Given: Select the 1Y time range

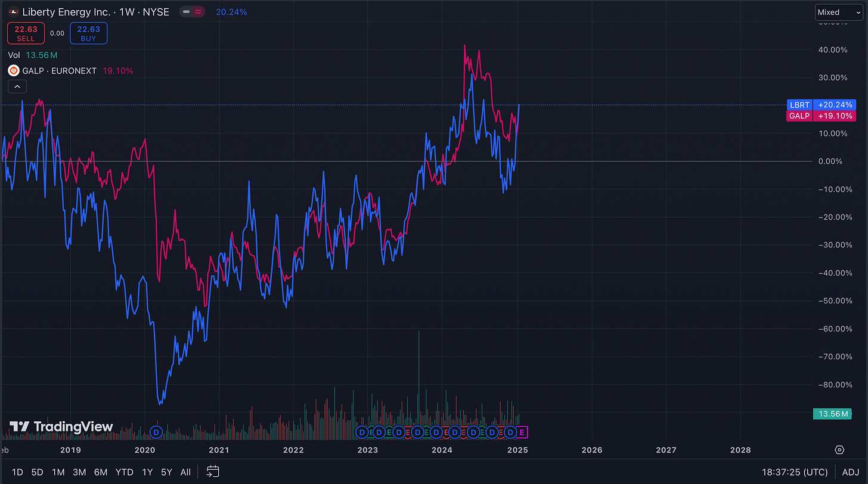Looking at the screenshot, I should [147, 472].
